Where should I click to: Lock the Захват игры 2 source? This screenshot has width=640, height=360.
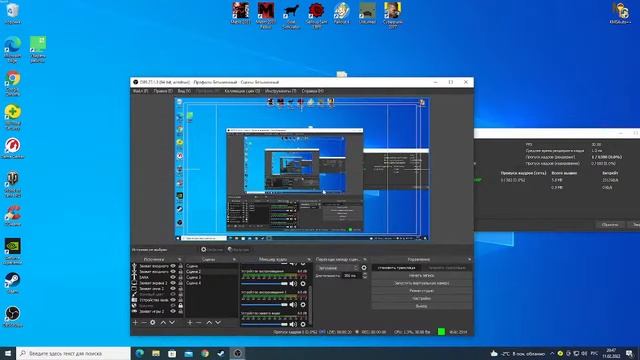click(180, 311)
